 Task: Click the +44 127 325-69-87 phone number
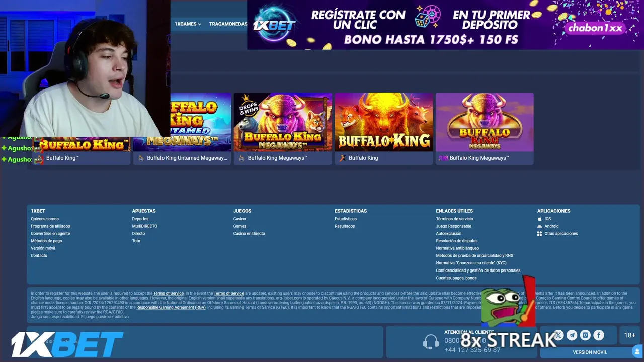click(472, 350)
